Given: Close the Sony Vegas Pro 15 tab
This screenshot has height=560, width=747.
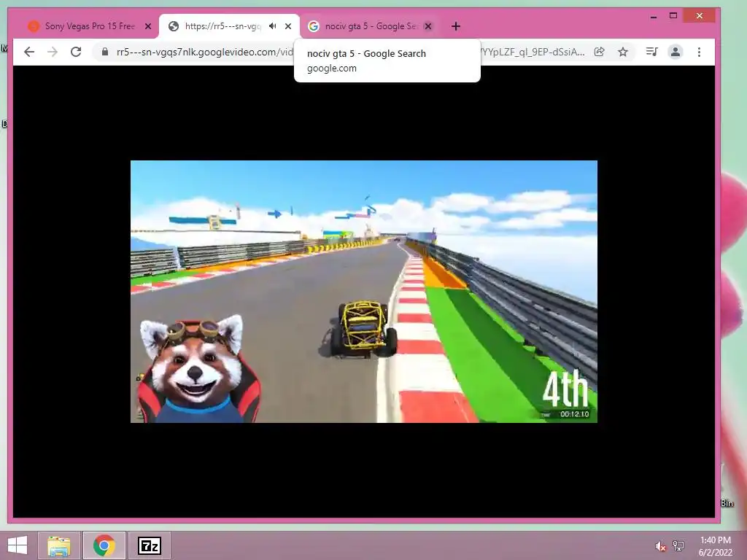Looking at the screenshot, I should point(148,26).
